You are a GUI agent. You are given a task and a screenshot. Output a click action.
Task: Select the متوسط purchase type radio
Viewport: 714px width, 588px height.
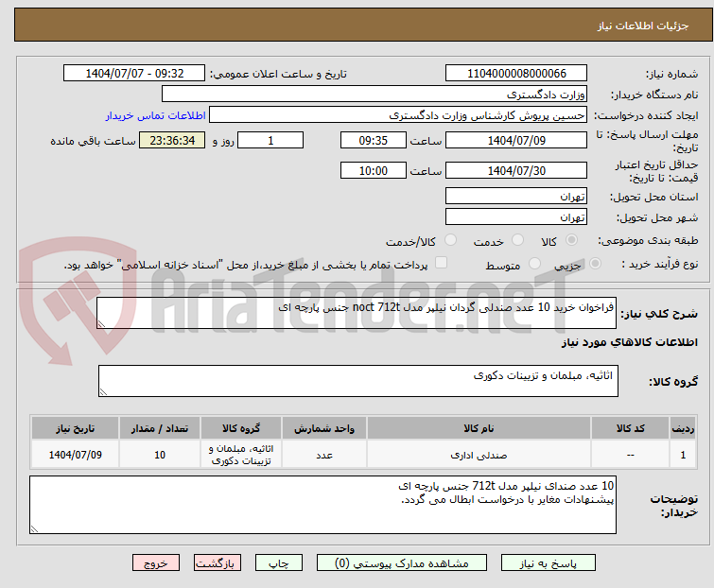[x=534, y=264]
